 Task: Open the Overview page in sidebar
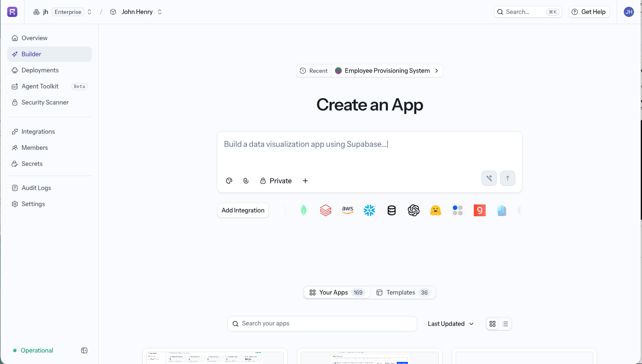click(50, 38)
